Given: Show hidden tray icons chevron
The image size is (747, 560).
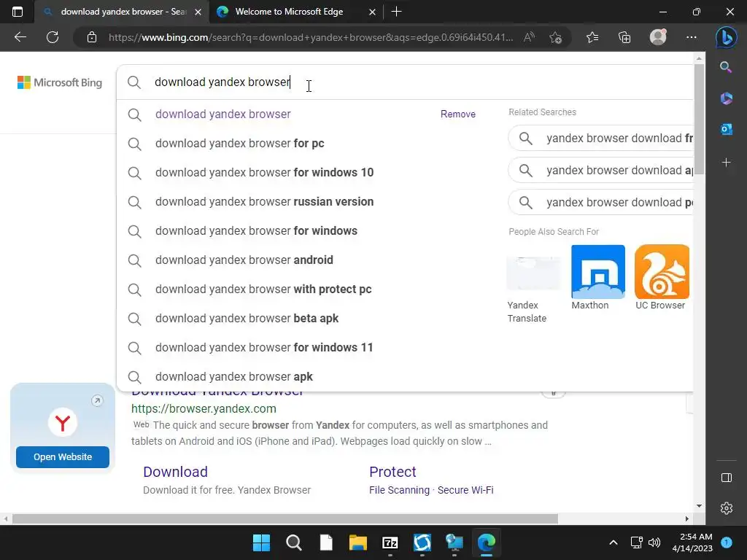Looking at the screenshot, I should tap(613, 542).
